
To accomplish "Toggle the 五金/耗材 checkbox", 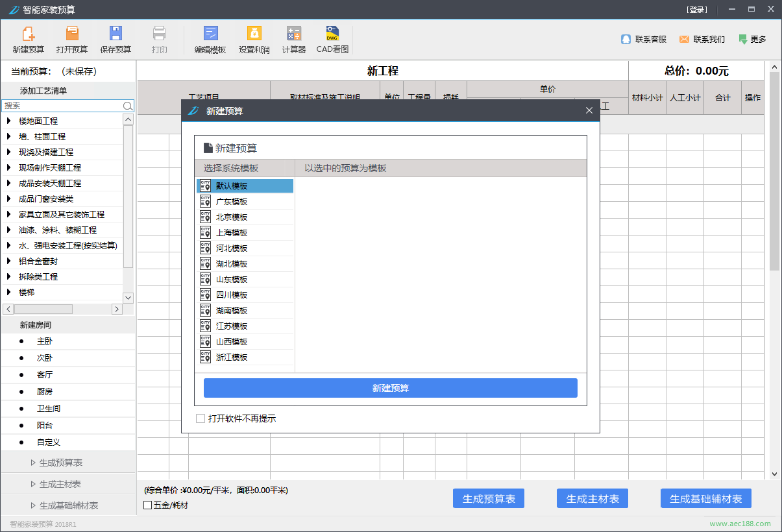I will [147, 505].
